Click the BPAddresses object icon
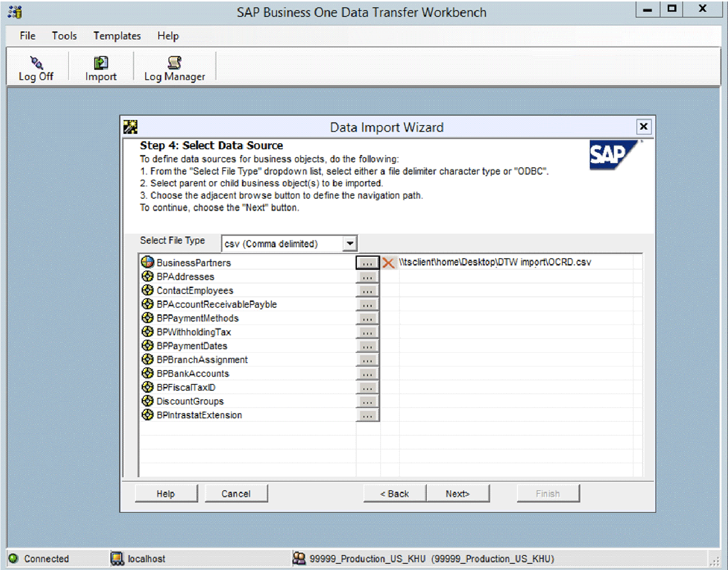Screen dimensions: 728x570 pyautogui.click(x=147, y=276)
